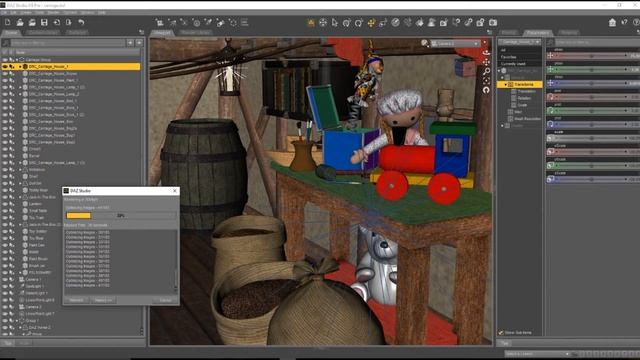Click the first create-item icon in left tool group
This screenshot has width=640, height=360.
(160, 23)
